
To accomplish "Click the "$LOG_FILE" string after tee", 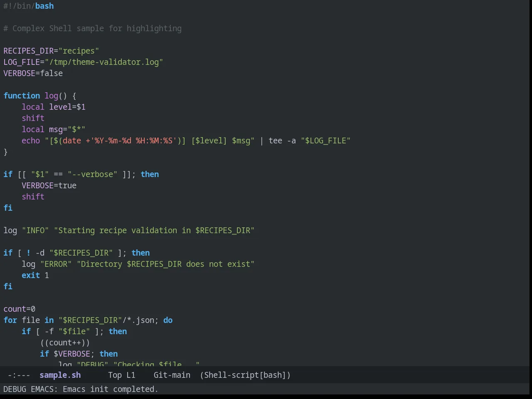I will click(326, 140).
